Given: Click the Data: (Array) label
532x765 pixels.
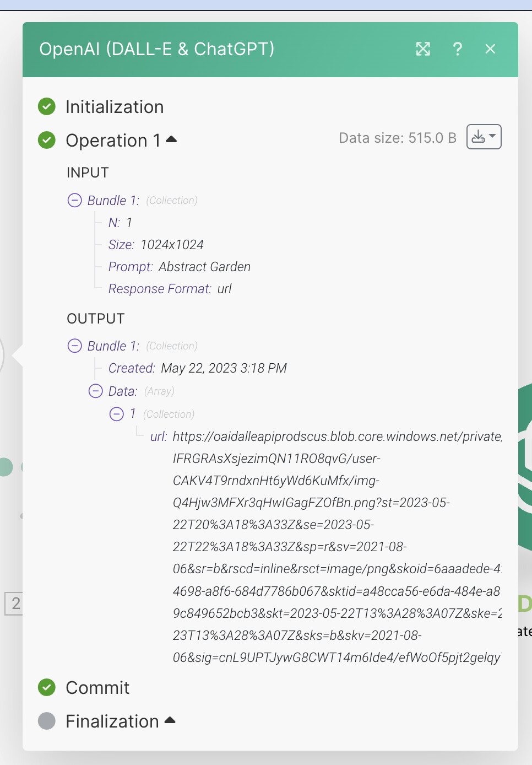Looking at the screenshot, I should (142, 391).
